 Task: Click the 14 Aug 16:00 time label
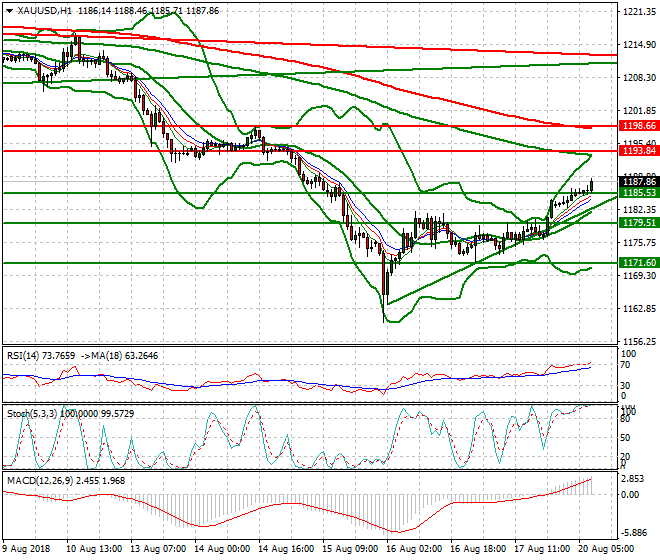(x=286, y=549)
